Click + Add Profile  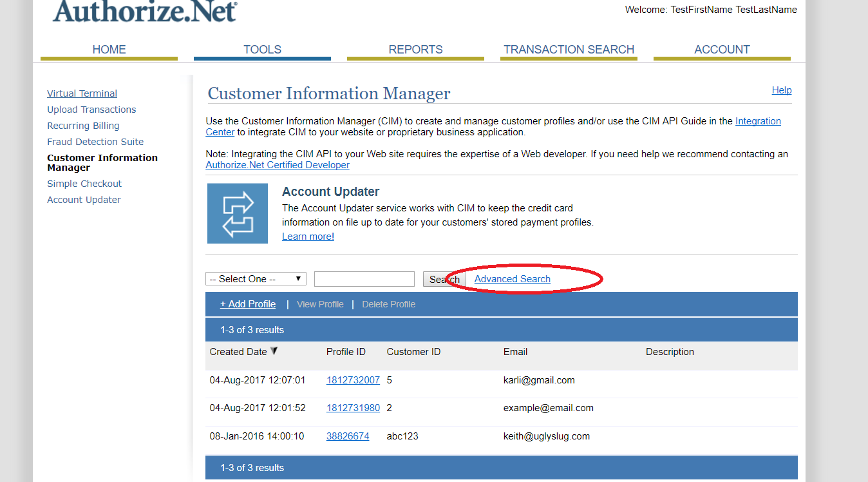248,304
